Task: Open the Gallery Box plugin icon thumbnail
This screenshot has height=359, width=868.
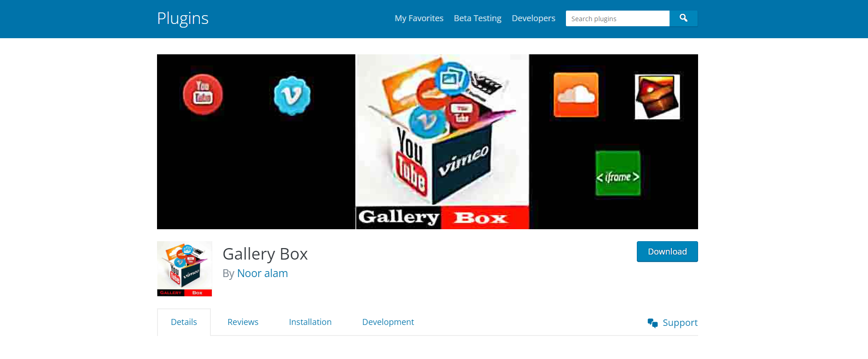Action: [x=184, y=269]
